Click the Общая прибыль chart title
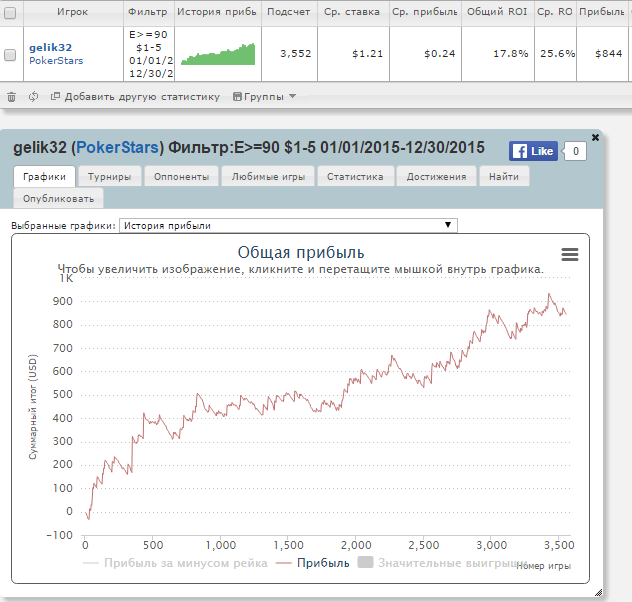632x602 pixels. [301, 253]
